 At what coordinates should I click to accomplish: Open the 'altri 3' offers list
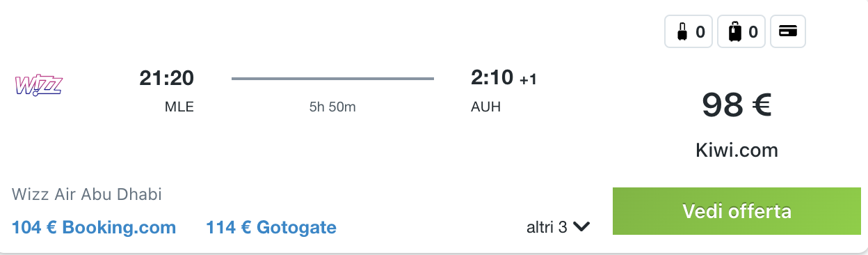(x=558, y=227)
